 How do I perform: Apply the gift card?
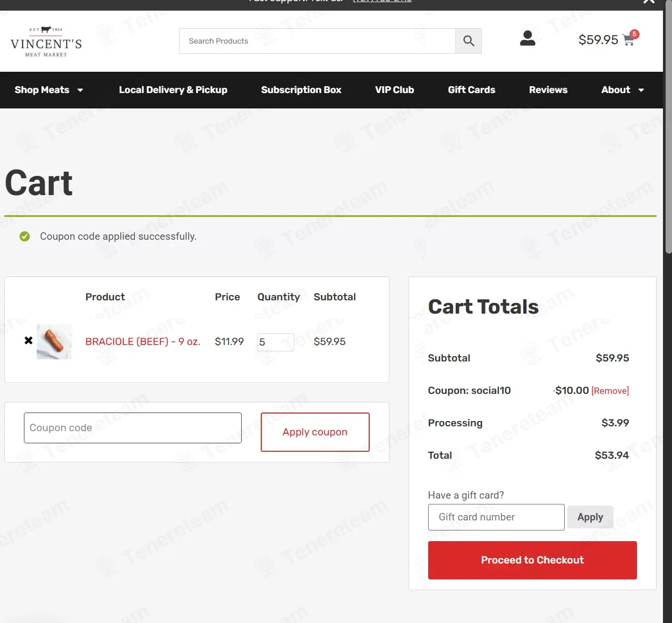(590, 517)
